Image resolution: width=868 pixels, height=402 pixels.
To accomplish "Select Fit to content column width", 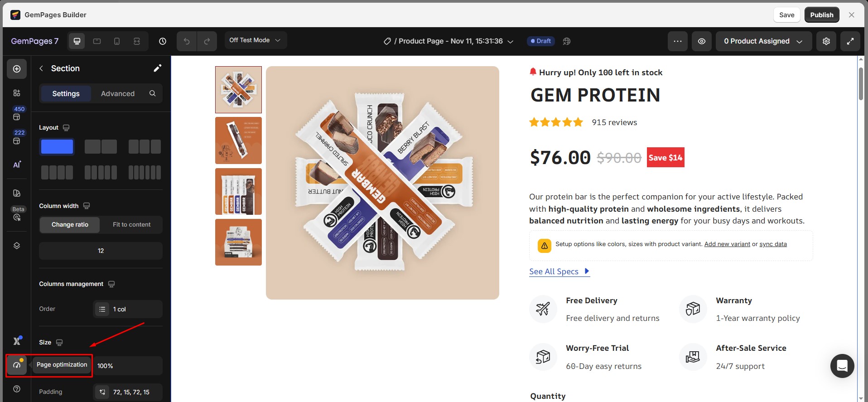I will [131, 225].
